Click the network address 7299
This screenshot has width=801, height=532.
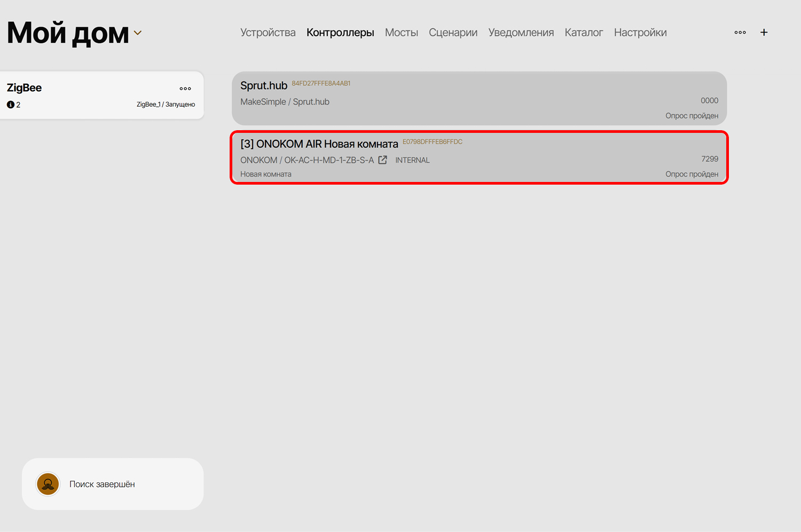(710, 159)
